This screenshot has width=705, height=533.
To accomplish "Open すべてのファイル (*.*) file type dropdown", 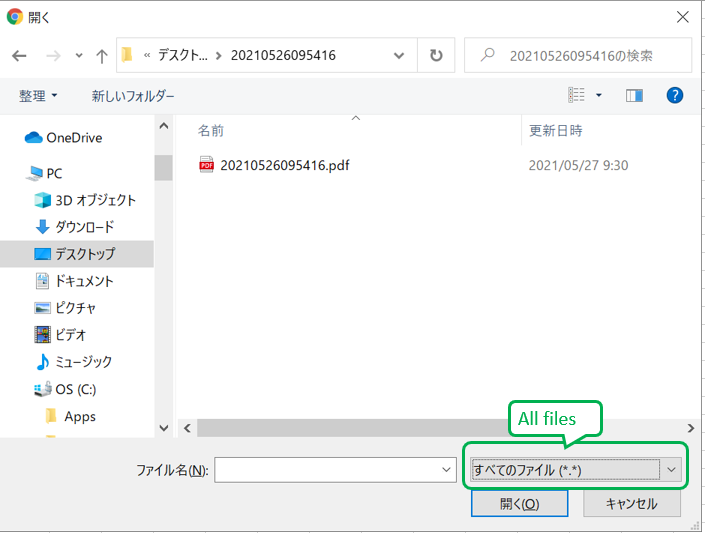I will (576, 470).
